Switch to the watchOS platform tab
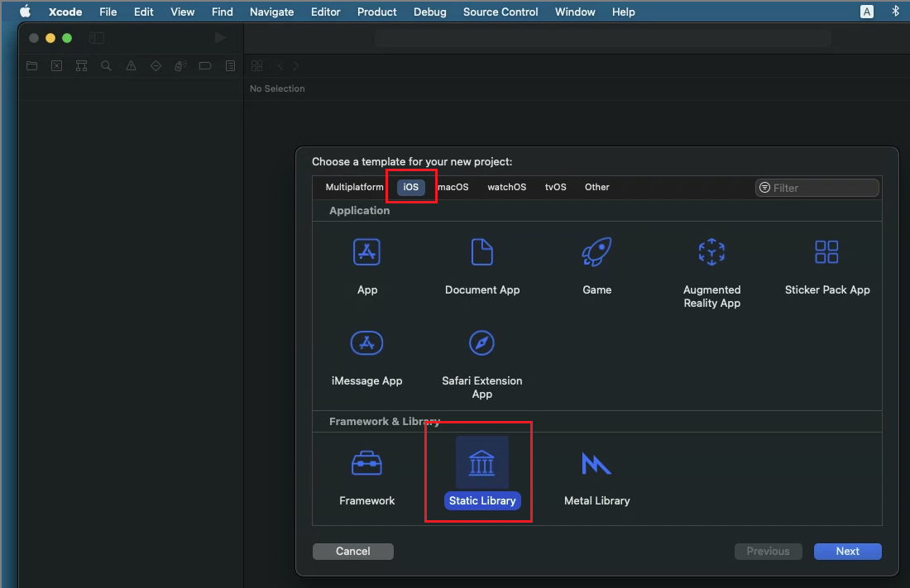Screen dimensions: 910x588 coord(506,187)
